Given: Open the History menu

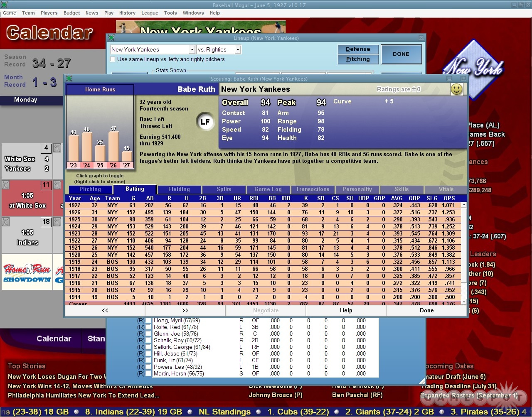Looking at the screenshot, I should 127,13.
